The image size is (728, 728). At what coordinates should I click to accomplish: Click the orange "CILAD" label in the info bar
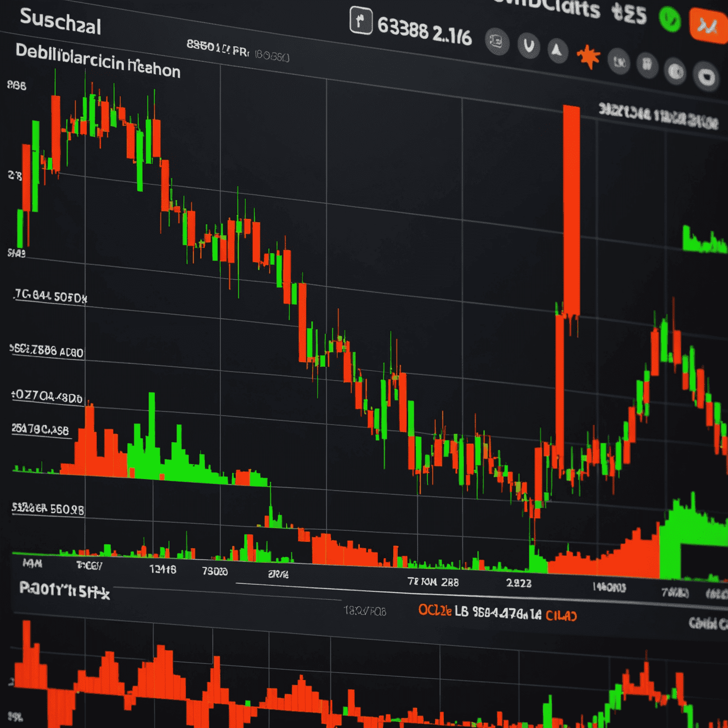coord(561,616)
